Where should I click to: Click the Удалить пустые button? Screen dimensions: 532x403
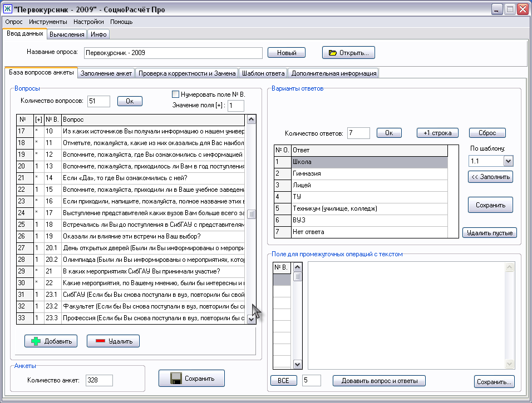pos(490,233)
